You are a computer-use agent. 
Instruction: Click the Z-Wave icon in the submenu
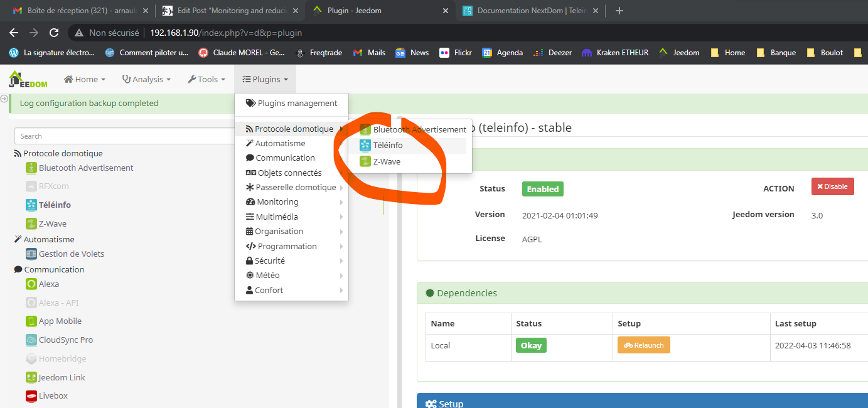pyautogui.click(x=365, y=161)
